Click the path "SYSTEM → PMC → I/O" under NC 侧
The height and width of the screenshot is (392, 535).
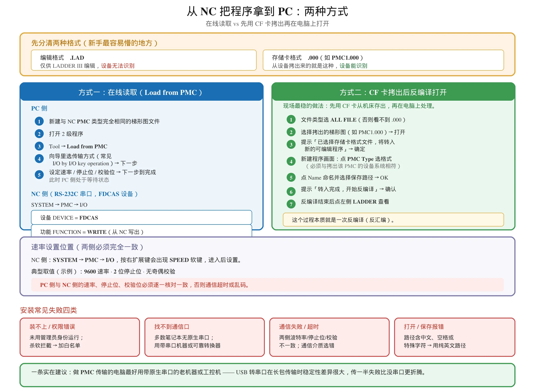[x=59, y=205]
